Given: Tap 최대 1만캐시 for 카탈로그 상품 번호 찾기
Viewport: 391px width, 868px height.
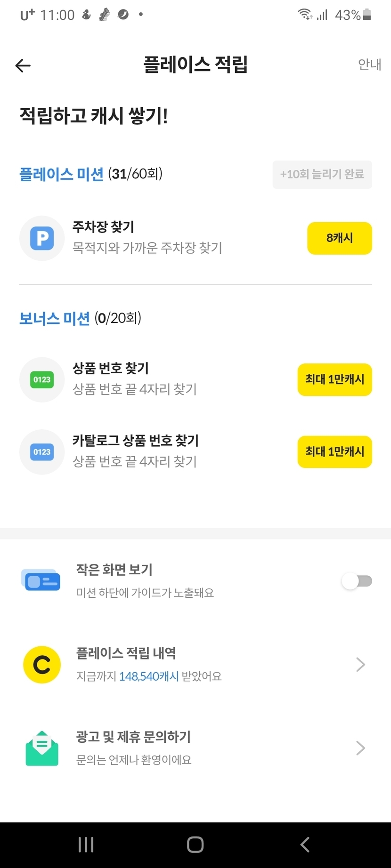Looking at the screenshot, I should (334, 452).
